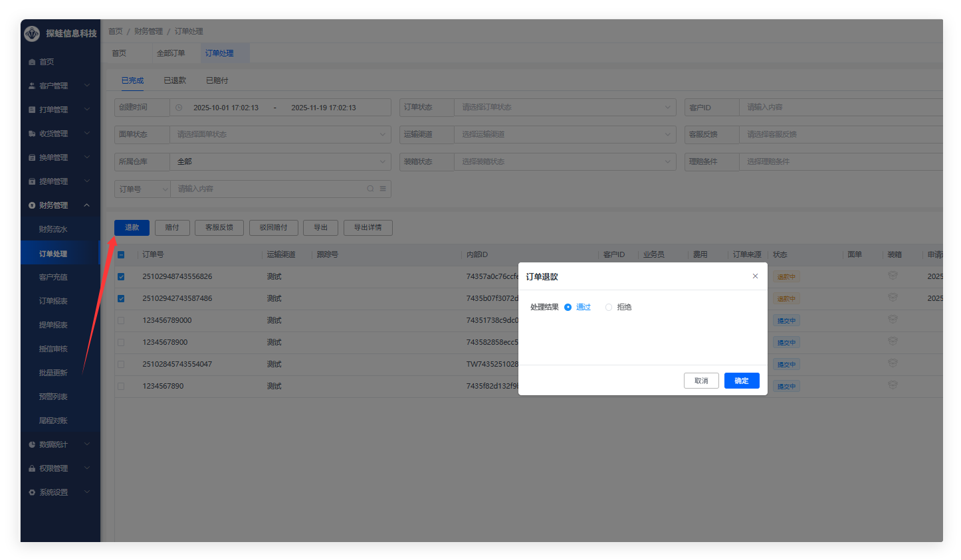
Task: Open the 订单状态 dropdown
Action: point(564,107)
